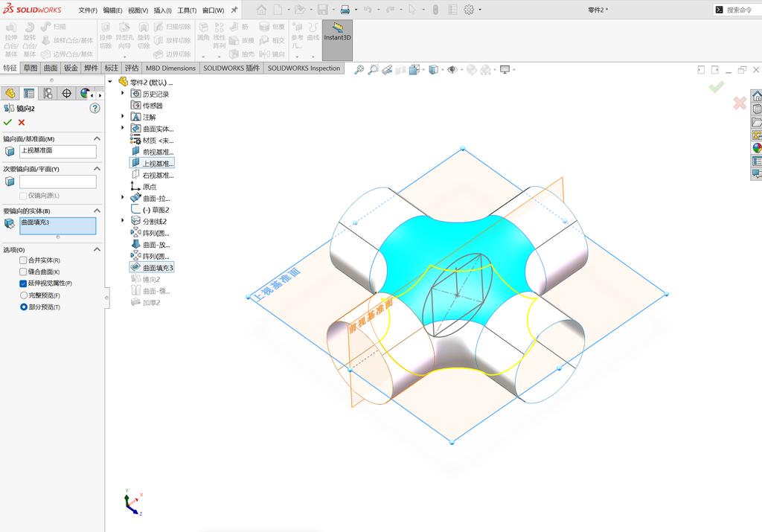
Task: Uncheck the 延伸视觉属性 checkbox
Action: pos(23,283)
